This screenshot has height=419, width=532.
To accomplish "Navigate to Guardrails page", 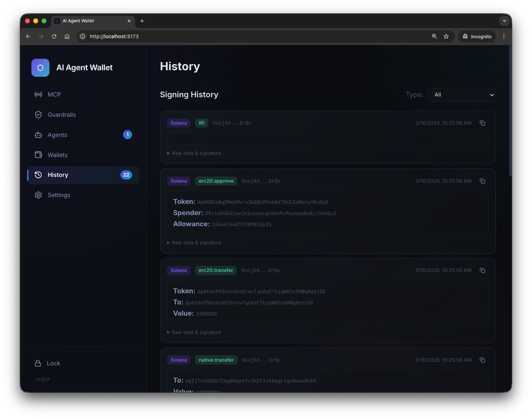I will 62,115.
